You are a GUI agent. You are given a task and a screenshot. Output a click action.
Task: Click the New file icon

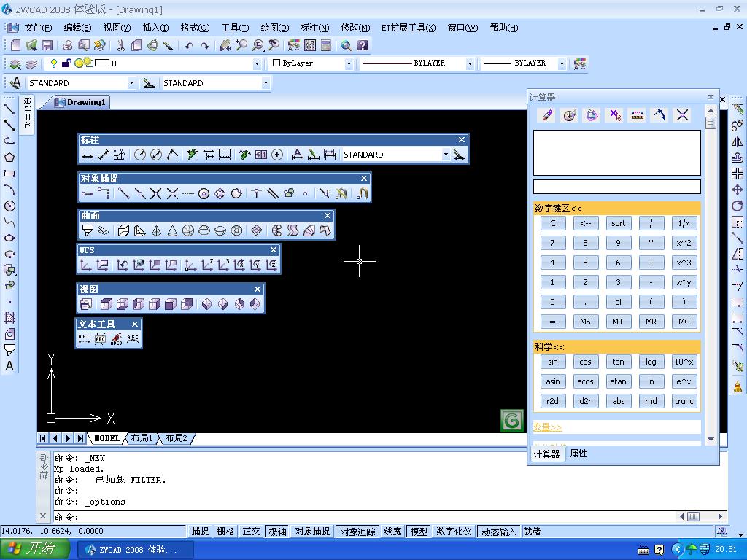pyautogui.click(x=16, y=45)
